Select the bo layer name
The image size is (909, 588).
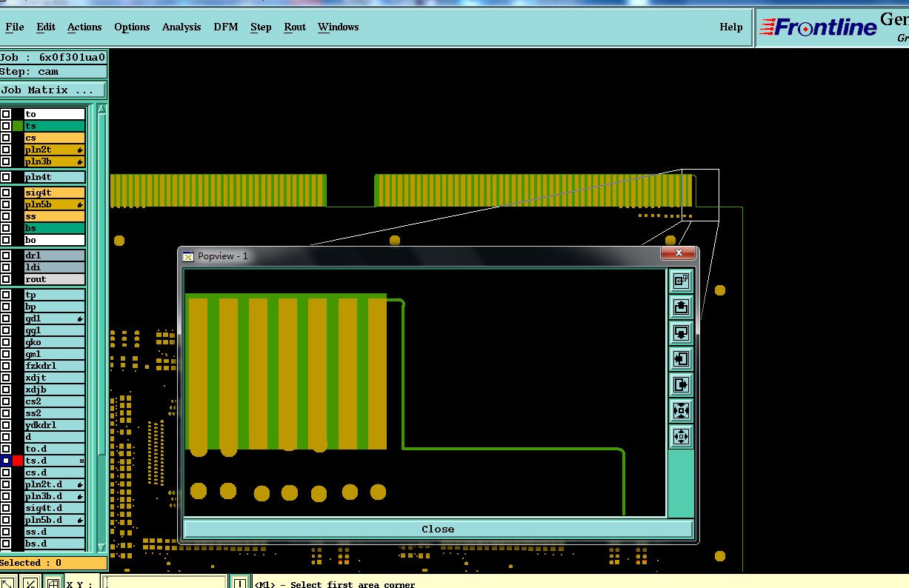coord(55,240)
